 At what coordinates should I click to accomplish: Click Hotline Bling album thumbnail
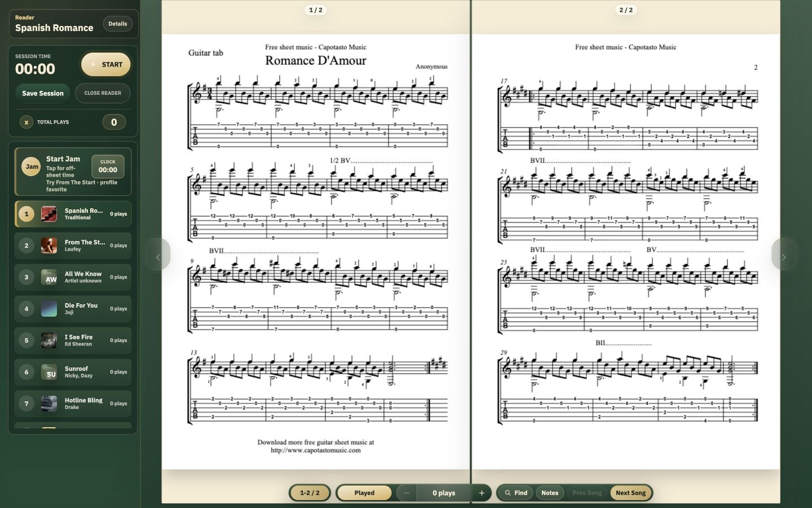[49, 404]
